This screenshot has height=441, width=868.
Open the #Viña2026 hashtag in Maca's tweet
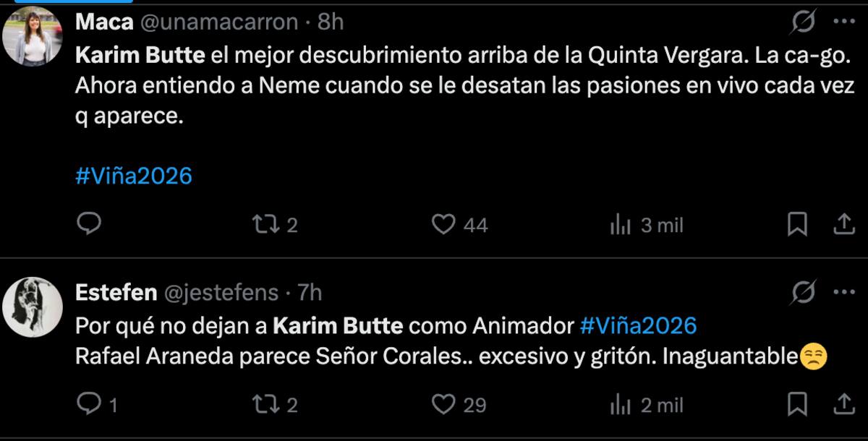[134, 175]
